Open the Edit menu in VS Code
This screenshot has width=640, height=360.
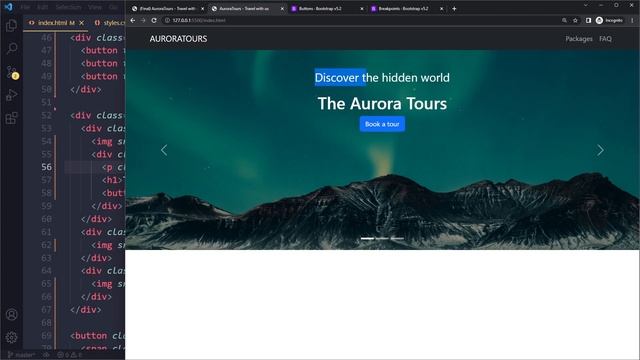click(42, 7)
